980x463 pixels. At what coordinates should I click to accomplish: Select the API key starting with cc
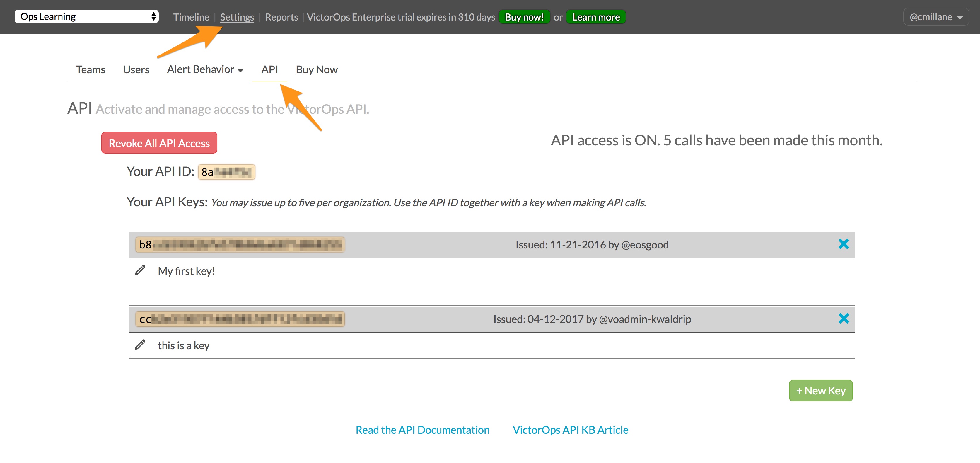click(x=240, y=319)
